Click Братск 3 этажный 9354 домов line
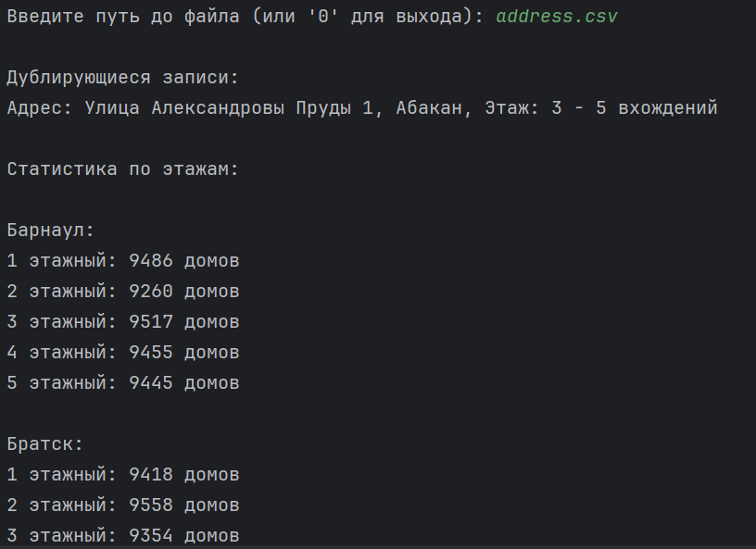This screenshot has width=756, height=549. [123, 535]
